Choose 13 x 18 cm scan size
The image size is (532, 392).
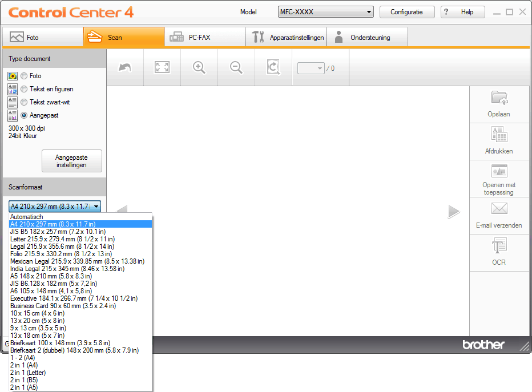[80, 336]
